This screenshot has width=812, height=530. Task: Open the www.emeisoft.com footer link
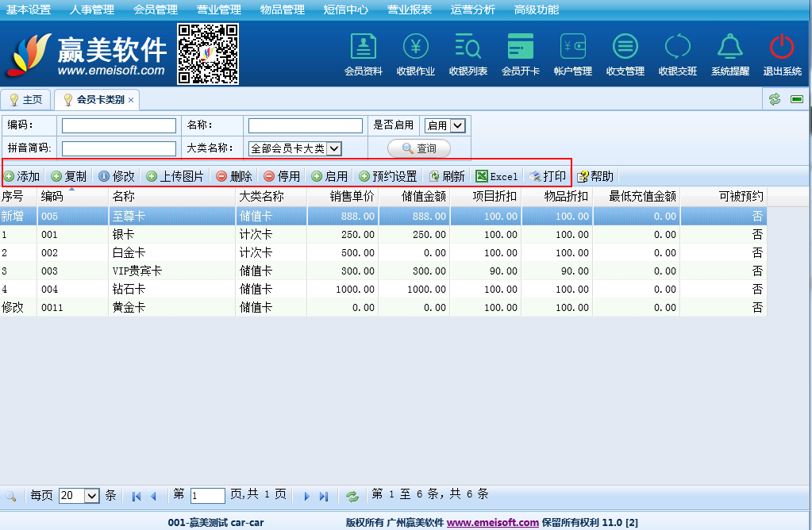[x=492, y=523]
